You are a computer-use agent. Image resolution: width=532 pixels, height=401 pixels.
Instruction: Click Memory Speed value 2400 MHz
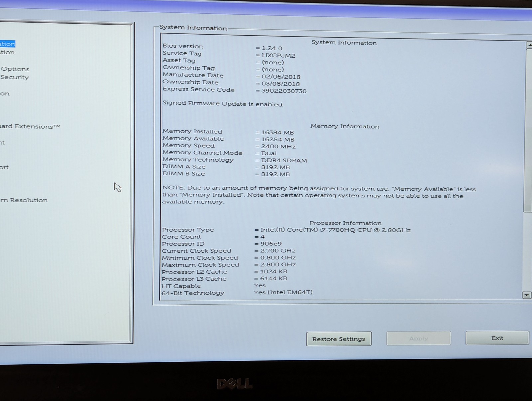click(x=278, y=146)
